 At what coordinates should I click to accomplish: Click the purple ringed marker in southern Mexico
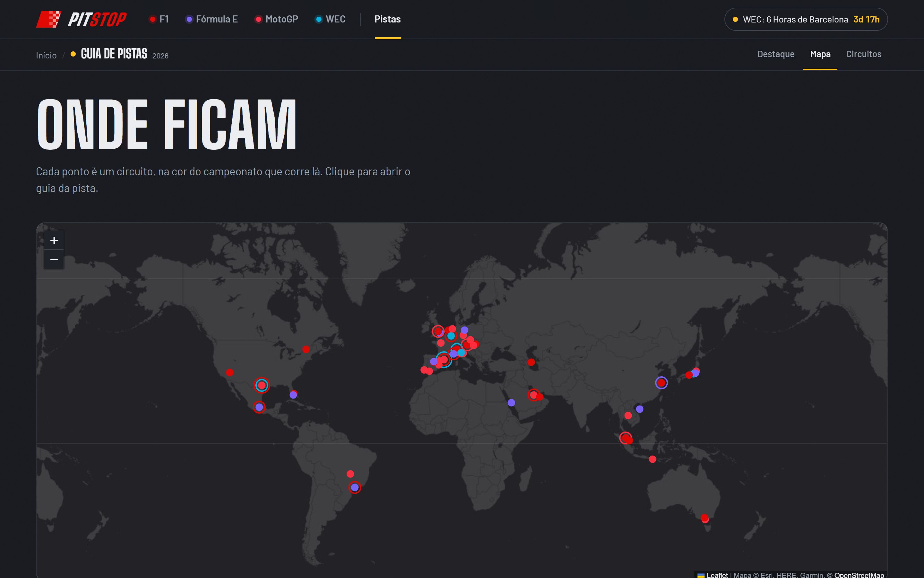[x=259, y=407]
